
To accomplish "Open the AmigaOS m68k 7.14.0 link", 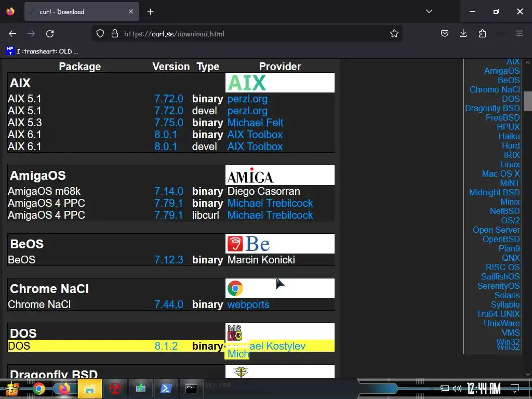I will click(169, 191).
